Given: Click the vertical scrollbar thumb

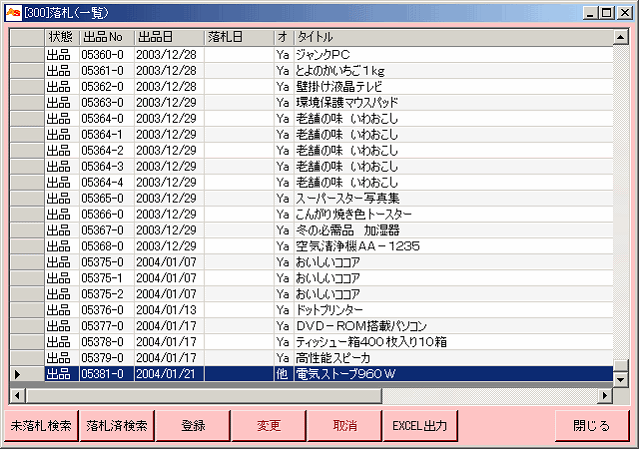Looking at the screenshot, I should tap(620, 366).
